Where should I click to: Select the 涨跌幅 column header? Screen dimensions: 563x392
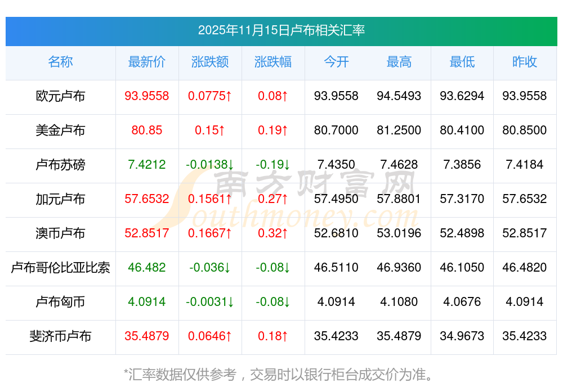[273, 62]
